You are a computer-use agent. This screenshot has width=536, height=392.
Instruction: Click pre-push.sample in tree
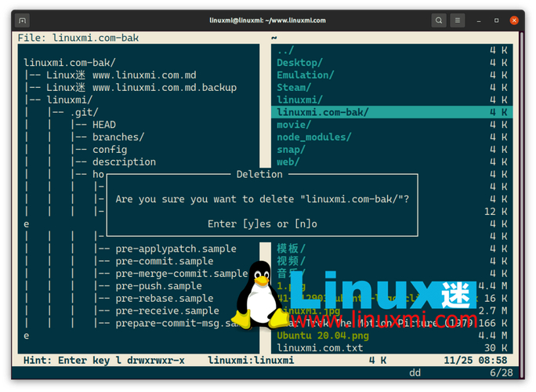click(158, 285)
